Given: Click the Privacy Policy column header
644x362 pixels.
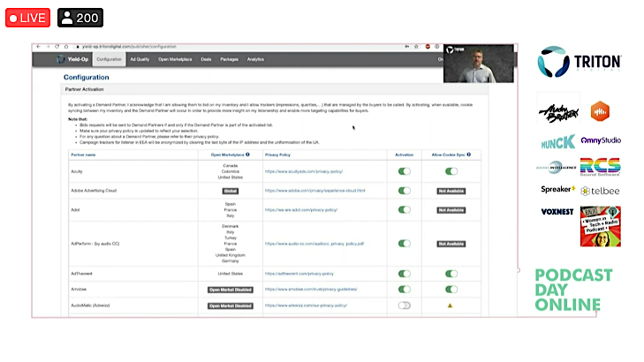Looking at the screenshot, I should click(277, 155).
